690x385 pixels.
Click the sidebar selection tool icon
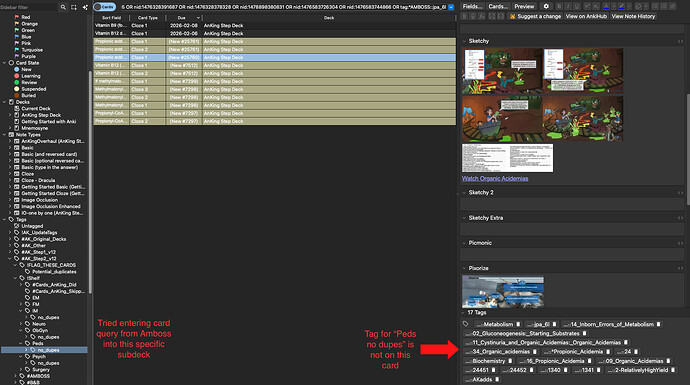(74, 7)
